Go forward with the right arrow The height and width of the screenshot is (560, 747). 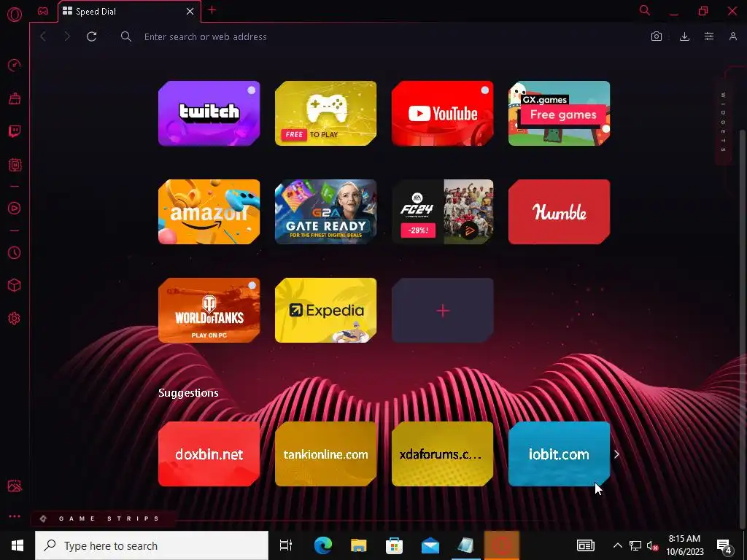coord(67,36)
